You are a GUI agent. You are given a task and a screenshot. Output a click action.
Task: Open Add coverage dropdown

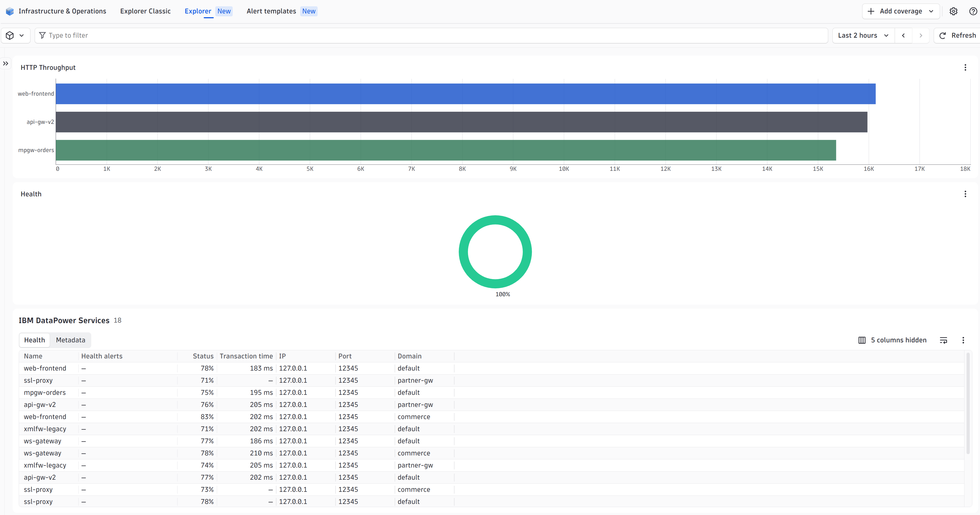(901, 11)
